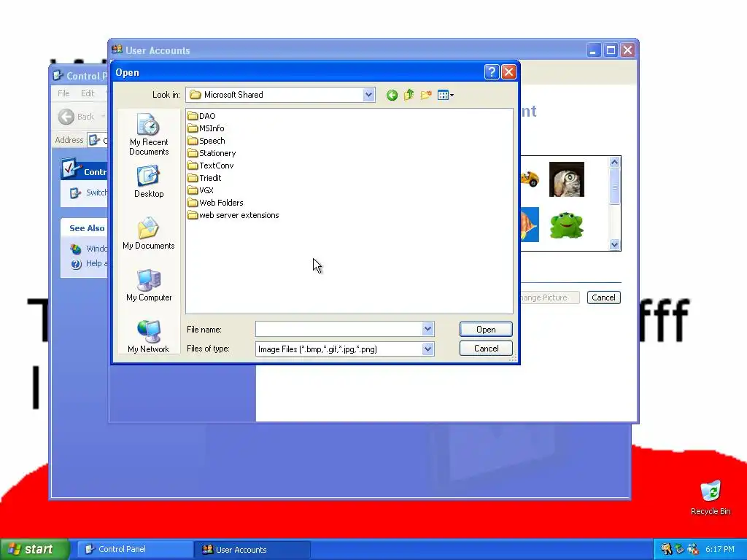
Task: Jump to Desktop in places bar
Action: pyautogui.click(x=149, y=182)
